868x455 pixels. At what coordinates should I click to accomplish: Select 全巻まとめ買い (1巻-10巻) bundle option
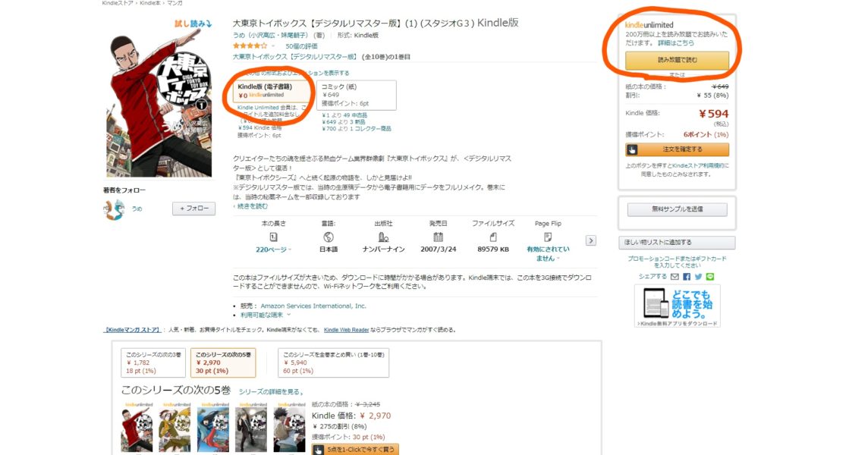pyautogui.click(x=333, y=362)
